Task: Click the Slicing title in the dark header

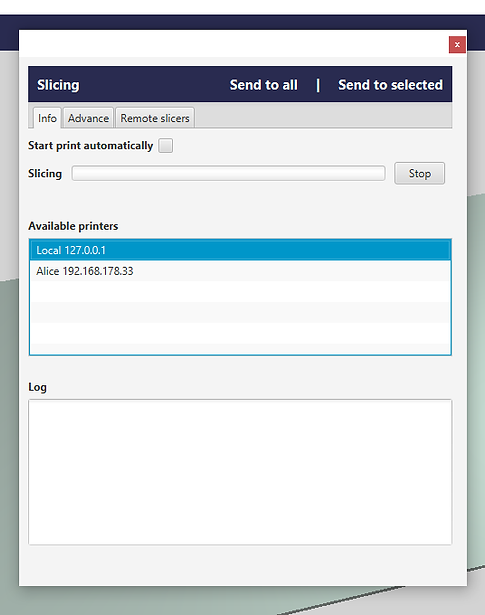Action: (58, 85)
